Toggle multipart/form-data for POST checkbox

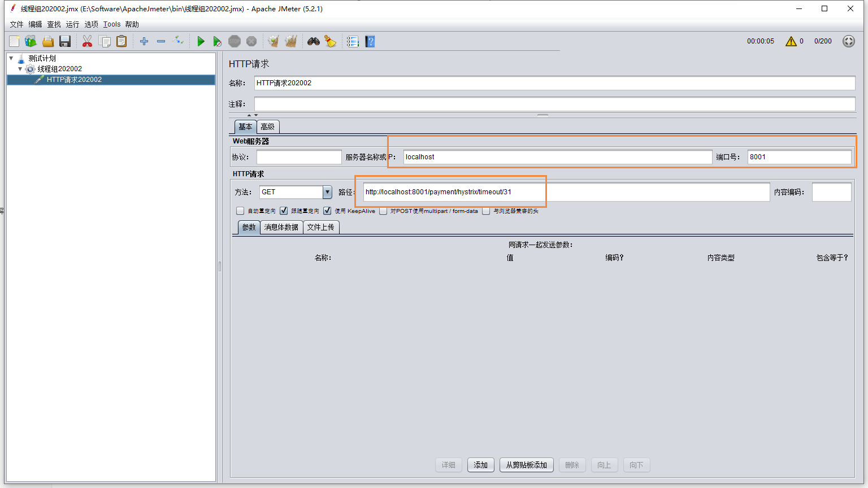pos(383,211)
